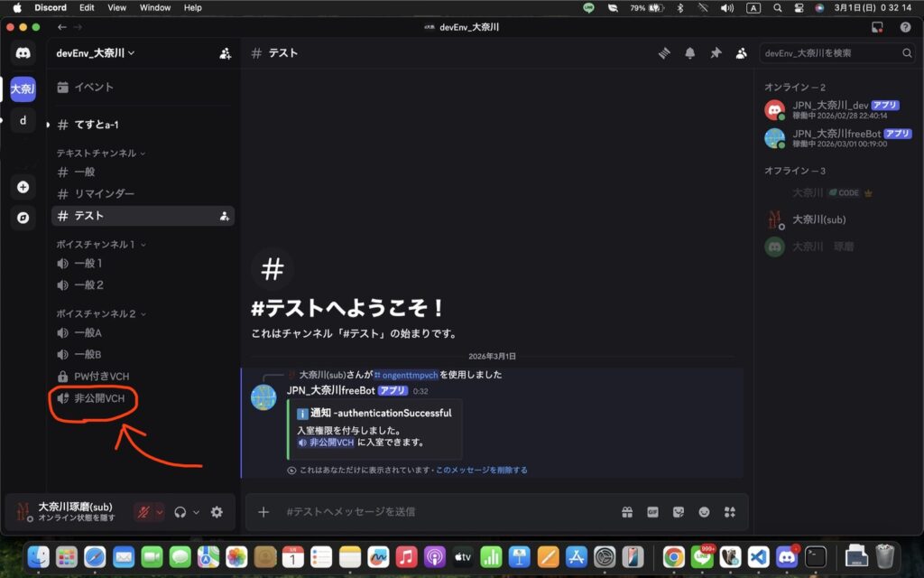Open the emoji picker
The image size is (924, 578).
(704, 512)
